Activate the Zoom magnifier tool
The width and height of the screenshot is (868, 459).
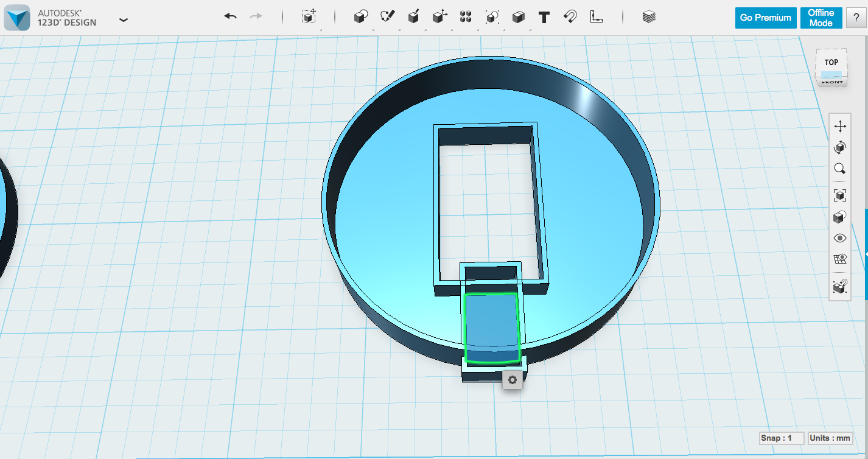[840, 169]
